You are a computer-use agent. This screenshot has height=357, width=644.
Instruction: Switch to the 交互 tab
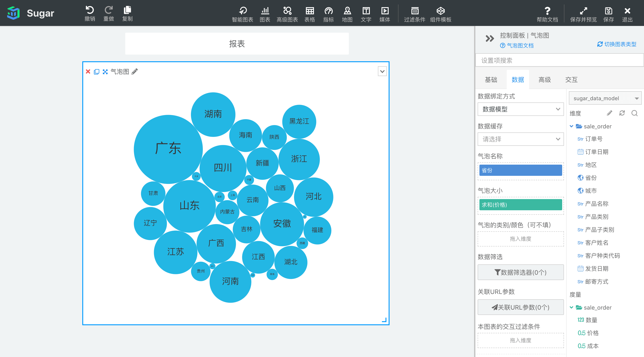[x=571, y=80]
